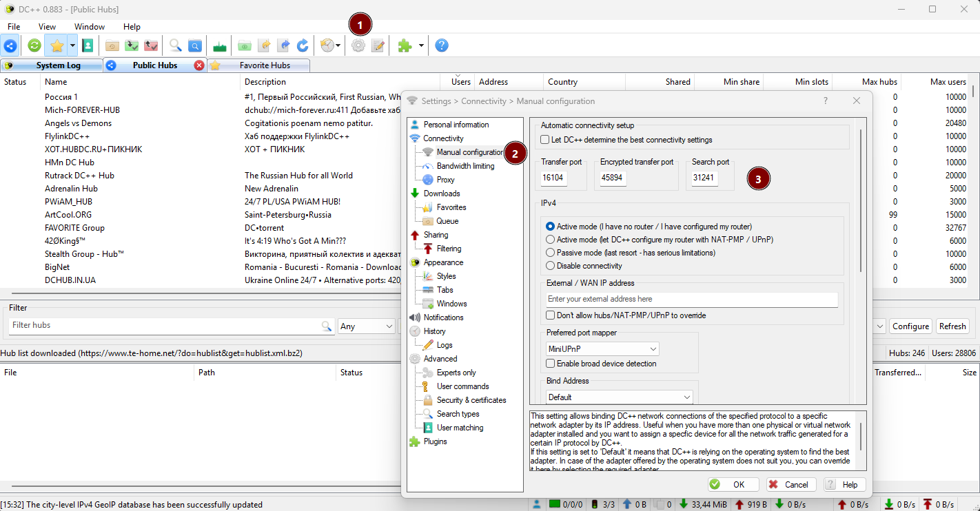Click the filter magnifier icon in Filter hubs box
Image resolution: width=980 pixels, height=511 pixels.
pos(327,326)
